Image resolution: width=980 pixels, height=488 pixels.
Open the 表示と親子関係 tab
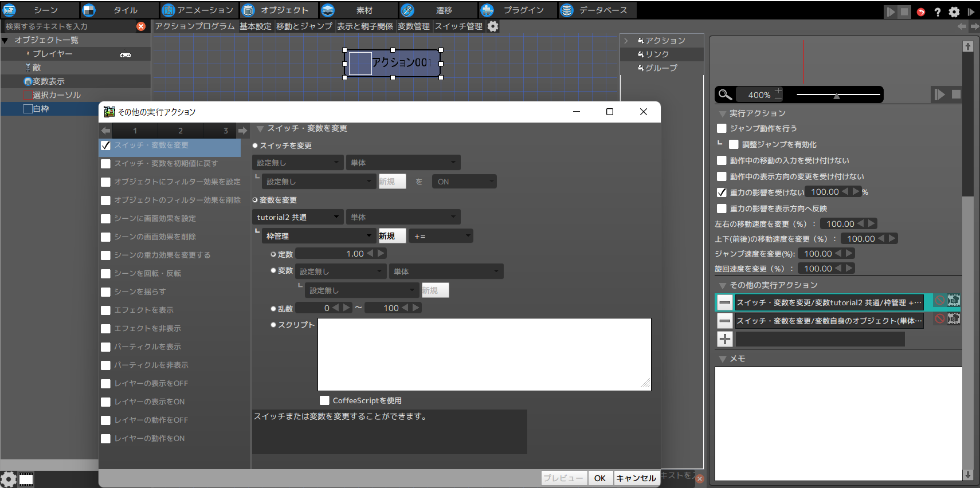[365, 26]
